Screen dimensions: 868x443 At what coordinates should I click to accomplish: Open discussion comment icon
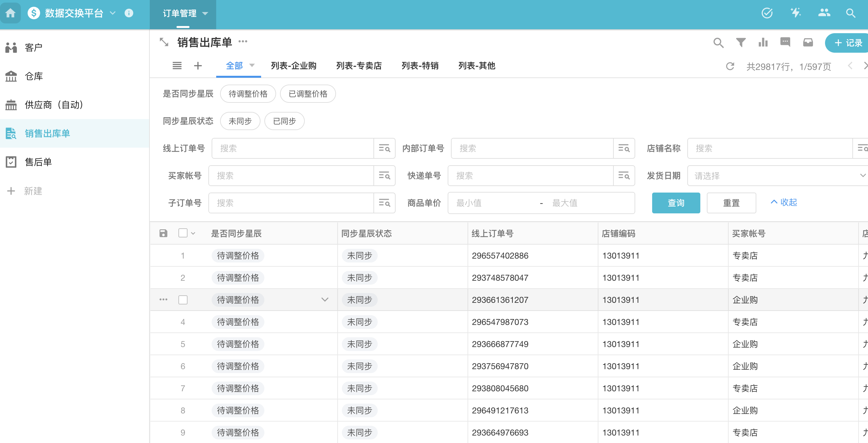coord(785,42)
